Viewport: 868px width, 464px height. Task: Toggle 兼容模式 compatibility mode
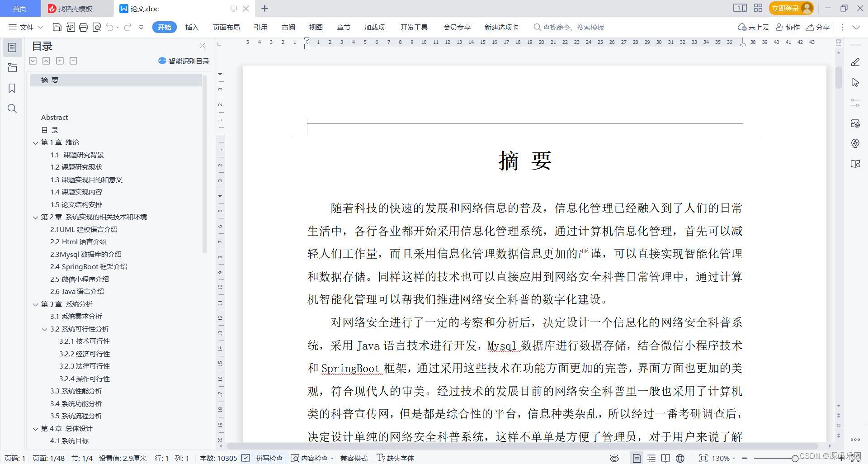[354, 458]
